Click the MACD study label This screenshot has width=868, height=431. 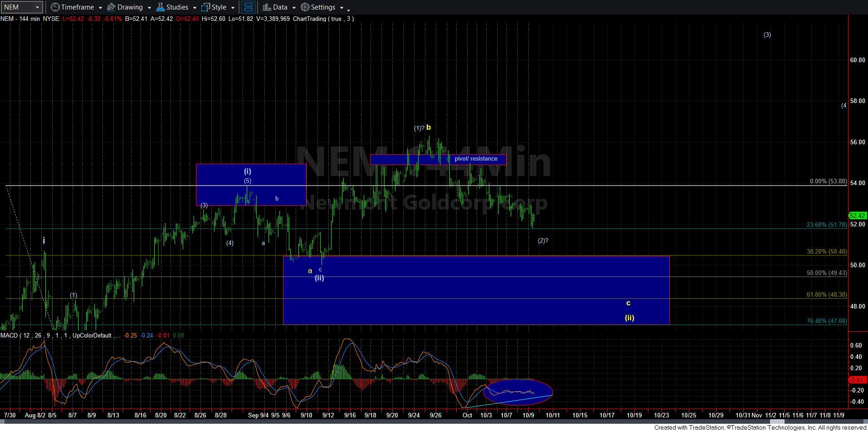tap(60, 335)
